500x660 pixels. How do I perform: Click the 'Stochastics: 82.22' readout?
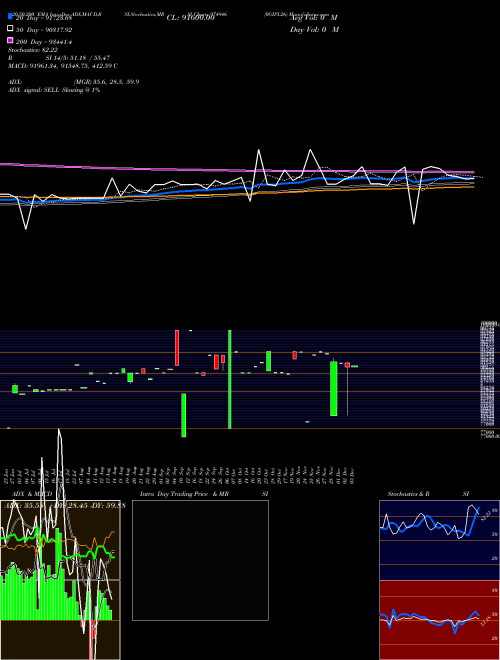pos(33,50)
